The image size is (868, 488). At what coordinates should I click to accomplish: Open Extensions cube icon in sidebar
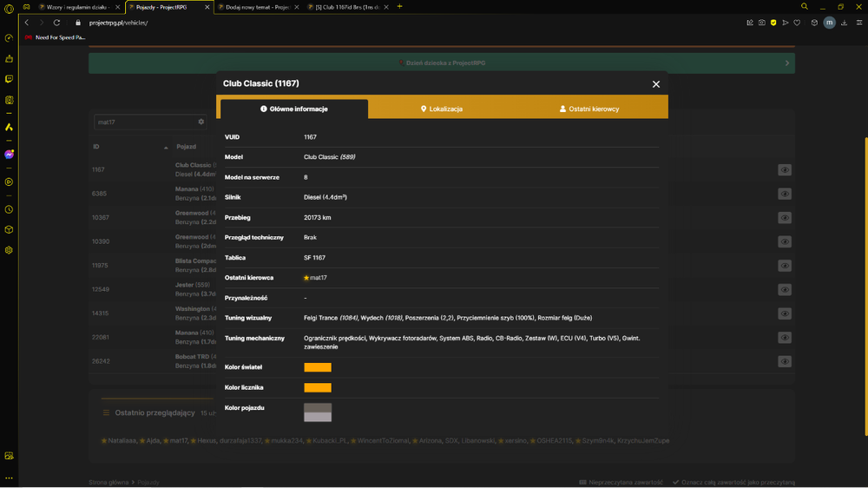click(x=9, y=229)
